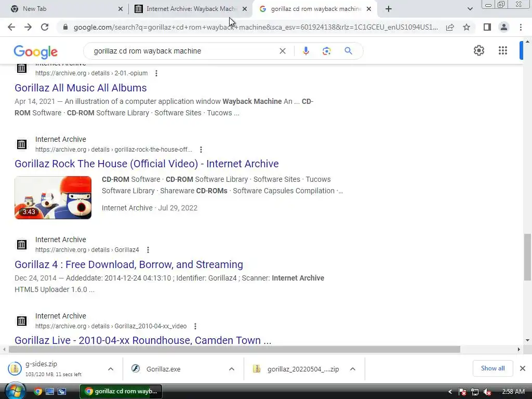The height and width of the screenshot is (399, 532).
Task: Open the Gorillaz.exe download item
Action: point(163,369)
